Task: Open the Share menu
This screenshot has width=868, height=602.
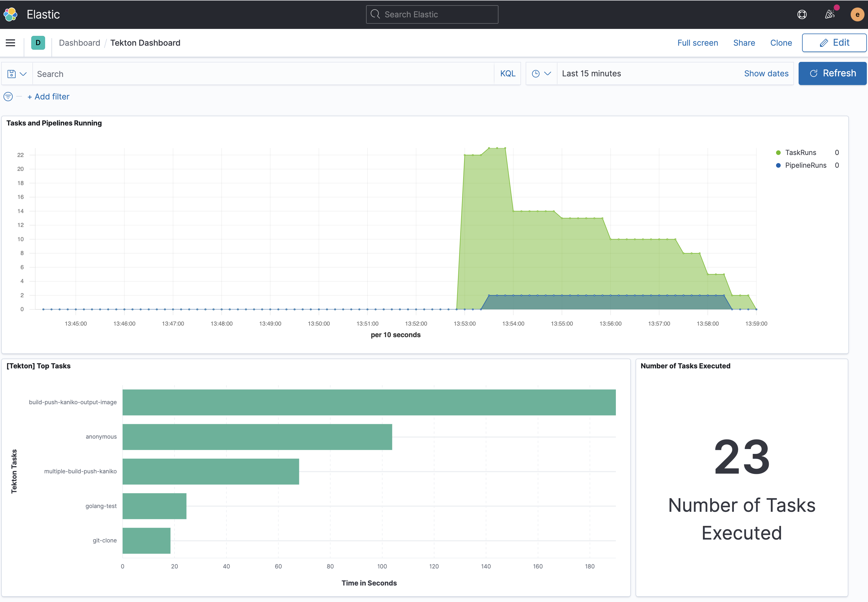Action: pos(744,43)
